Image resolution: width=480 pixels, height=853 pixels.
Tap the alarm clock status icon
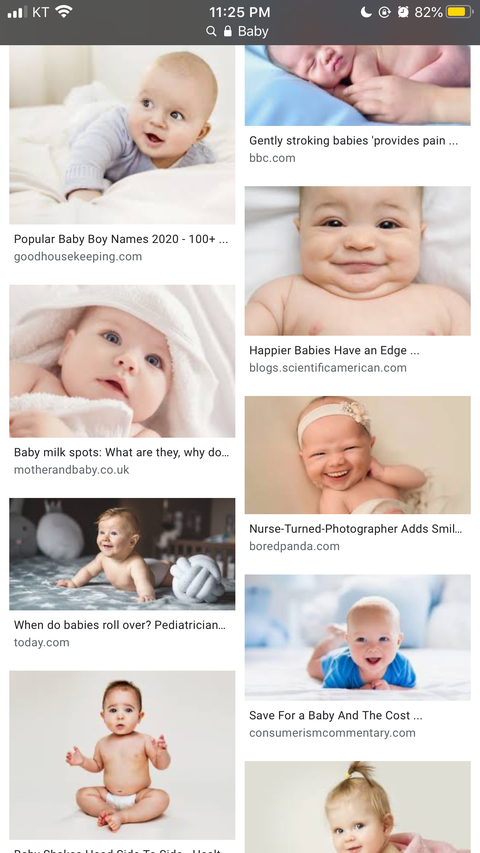(x=403, y=11)
